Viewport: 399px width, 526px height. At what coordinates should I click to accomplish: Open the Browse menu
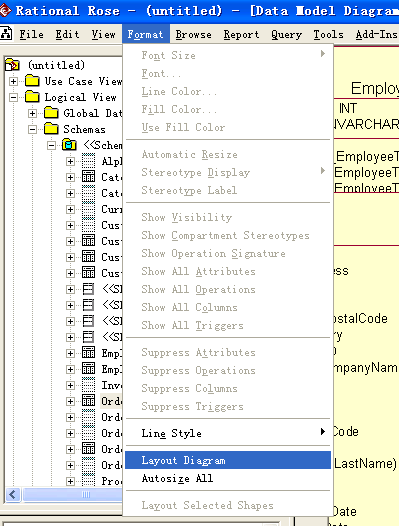(x=194, y=34)
